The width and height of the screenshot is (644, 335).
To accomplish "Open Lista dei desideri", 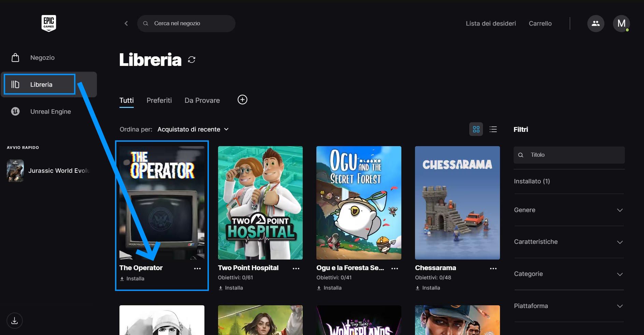I will pyautogui.click(x=491, y=23).
